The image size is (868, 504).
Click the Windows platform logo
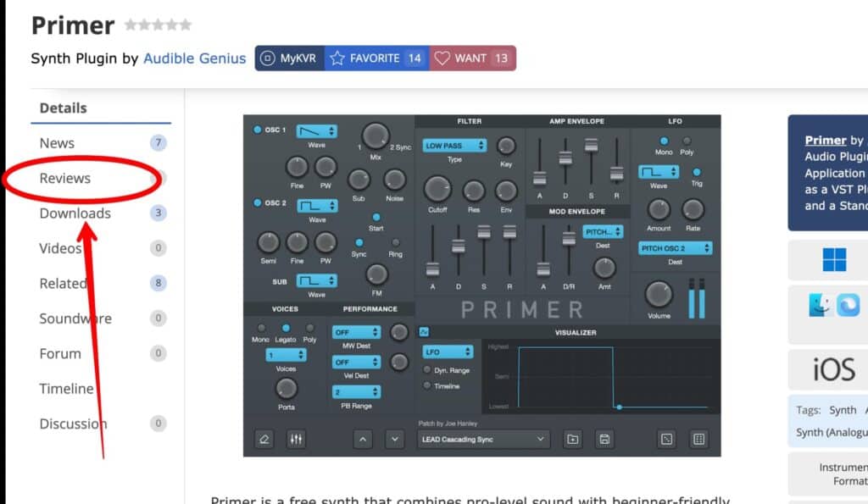point(834,259)
